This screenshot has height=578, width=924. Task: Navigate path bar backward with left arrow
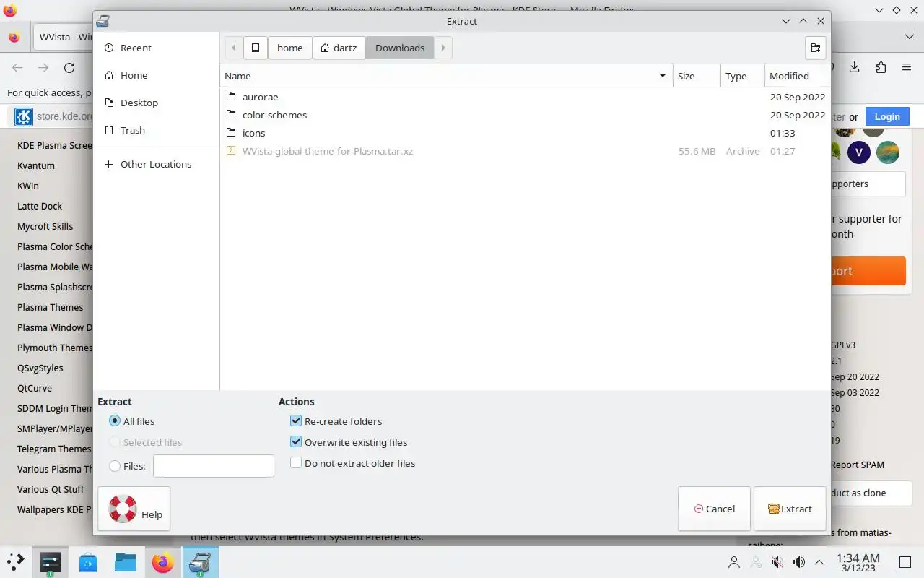(234, 48)
